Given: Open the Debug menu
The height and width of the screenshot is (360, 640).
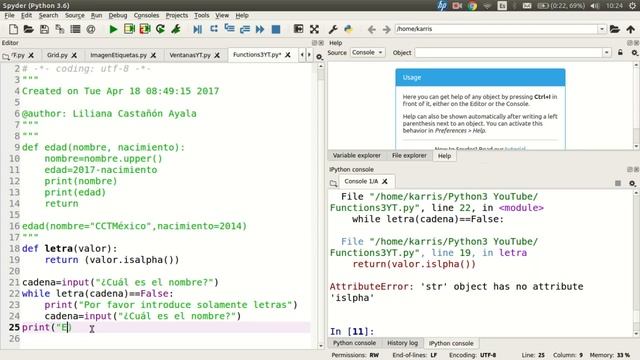Looking at the screenshot, I should click(118, 16).
